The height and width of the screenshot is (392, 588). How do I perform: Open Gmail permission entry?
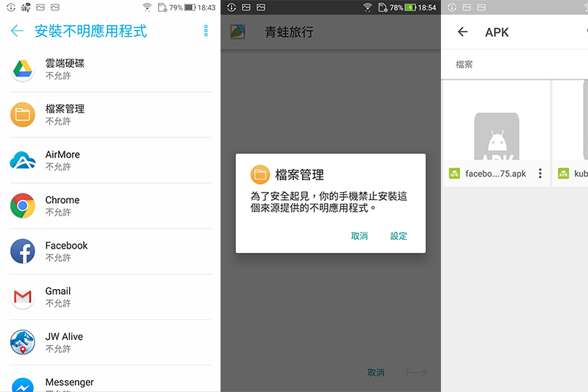click(110, 296)
